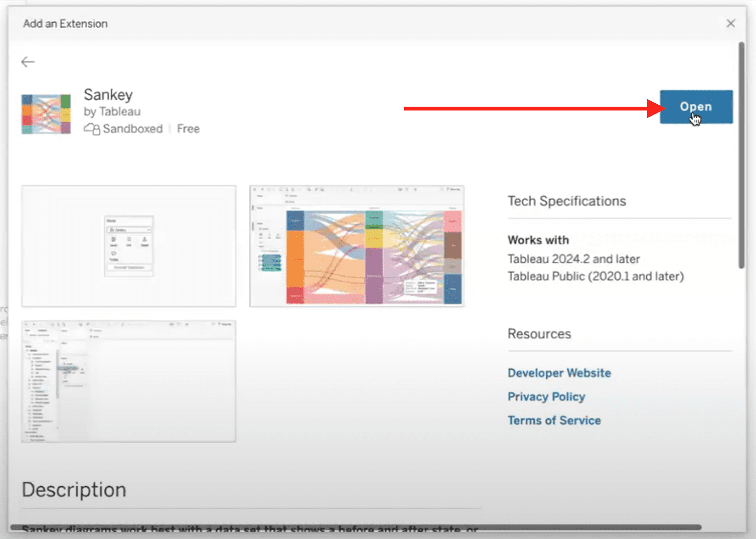Image resolution: width=756 pixels, height=539 pixels.
Task: Click the Add an Extension dialog title
Action: point(65,23)
